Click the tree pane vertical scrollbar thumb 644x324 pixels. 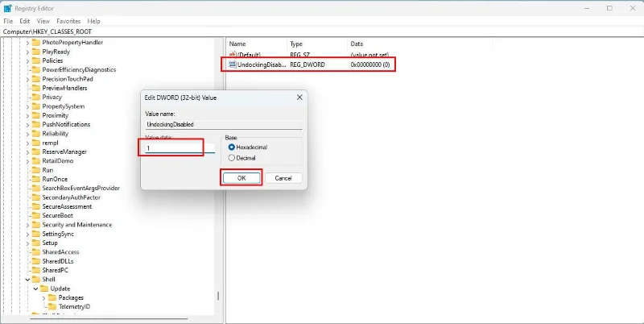tap(218, 296)
